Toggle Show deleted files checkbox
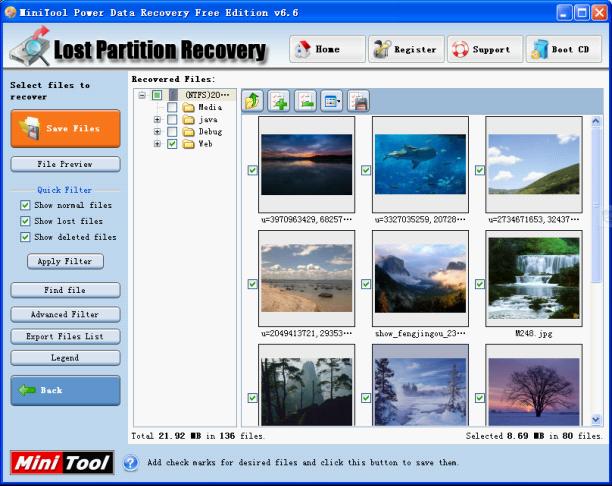The image size is (612, 486). (25, 237)
